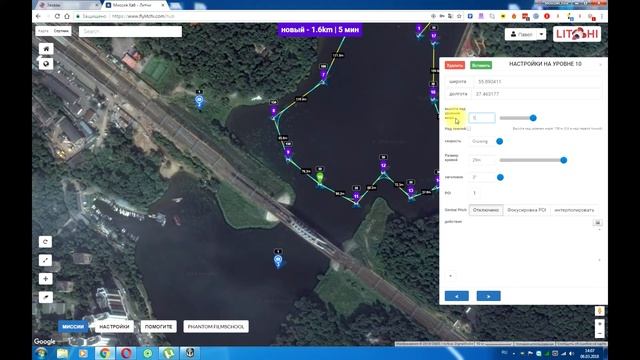640x360 pixels.
Task: Click the green insert waypoint button
Action: 481,65
